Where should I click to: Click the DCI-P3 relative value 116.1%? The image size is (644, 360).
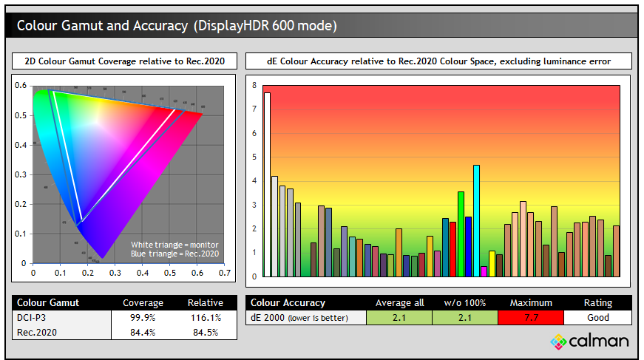click(205, 317)
